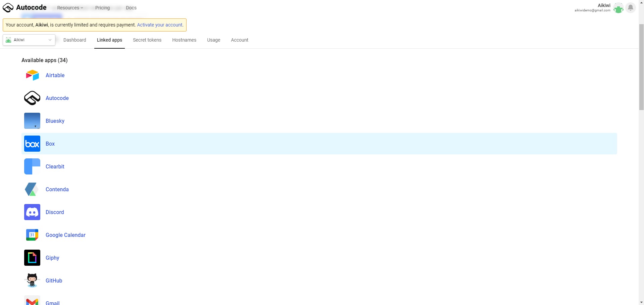Expand the Resources menu

tap(70, 8)
